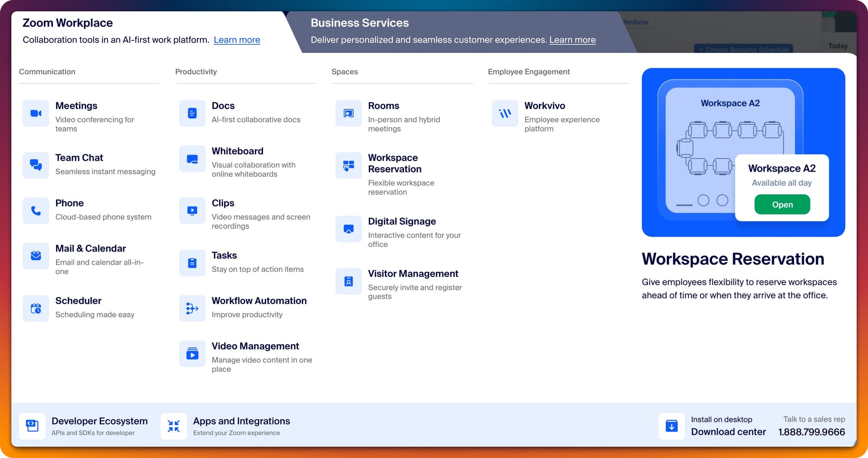Click the Workvivo logo icon
868x458 pixels.
[505, 113]
